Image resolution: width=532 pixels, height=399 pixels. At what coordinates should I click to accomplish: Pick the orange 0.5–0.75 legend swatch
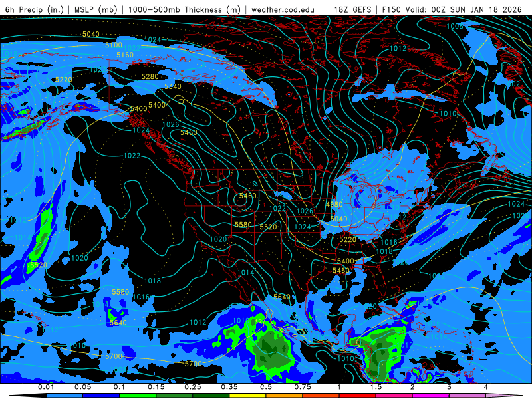[285, 396]
